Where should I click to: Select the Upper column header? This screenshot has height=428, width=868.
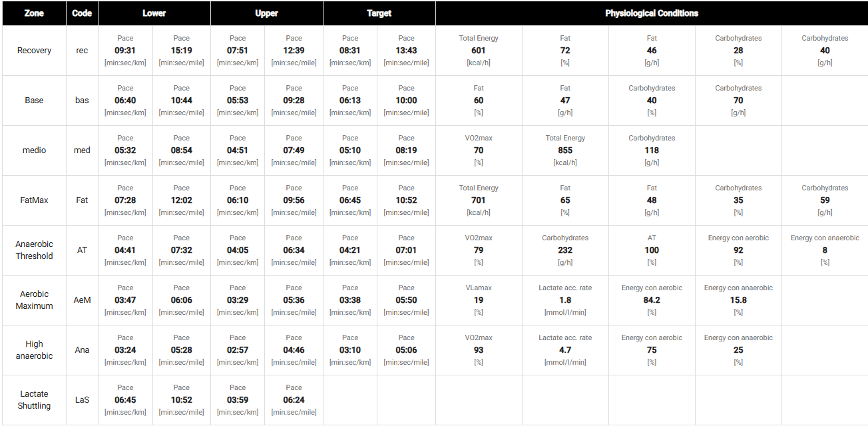coord(266,13)
